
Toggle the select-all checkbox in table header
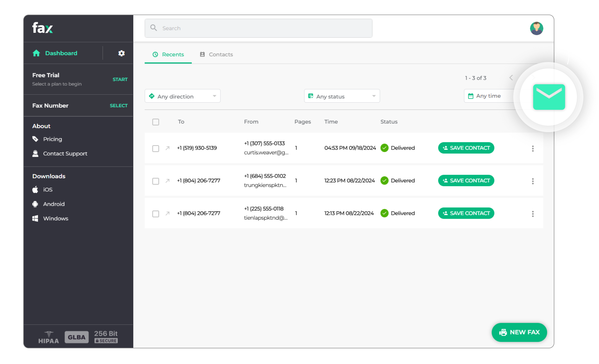pyautogui.click(x=156, y=122)
